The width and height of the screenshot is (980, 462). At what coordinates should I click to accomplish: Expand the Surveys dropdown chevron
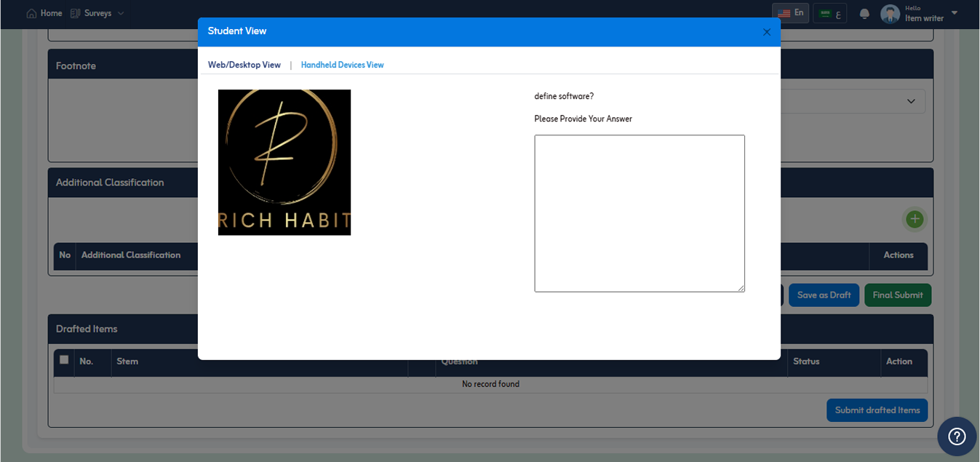click(x=121, y=13)
